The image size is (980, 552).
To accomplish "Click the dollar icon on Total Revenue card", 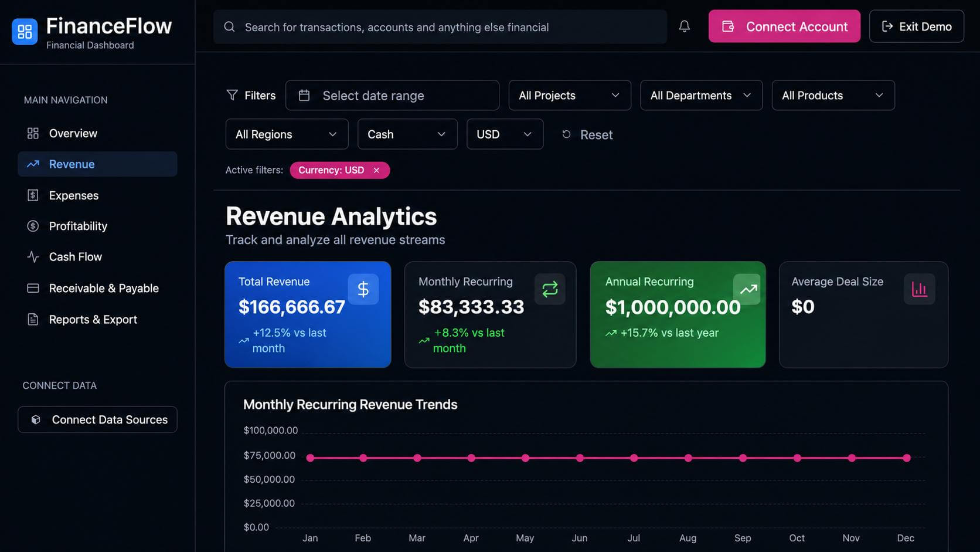I will pyautogui.click(x=363, y=289).
